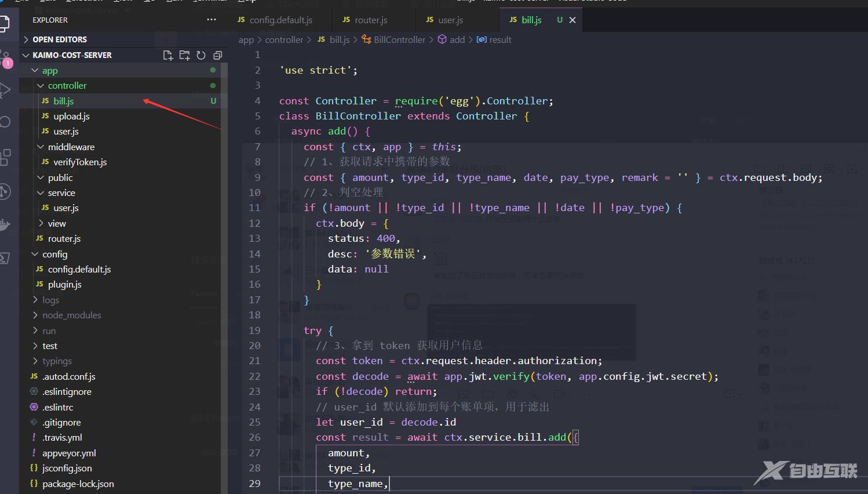Create a new file in the explorer toolbar

pyautogui.click(x=168, y=55)
